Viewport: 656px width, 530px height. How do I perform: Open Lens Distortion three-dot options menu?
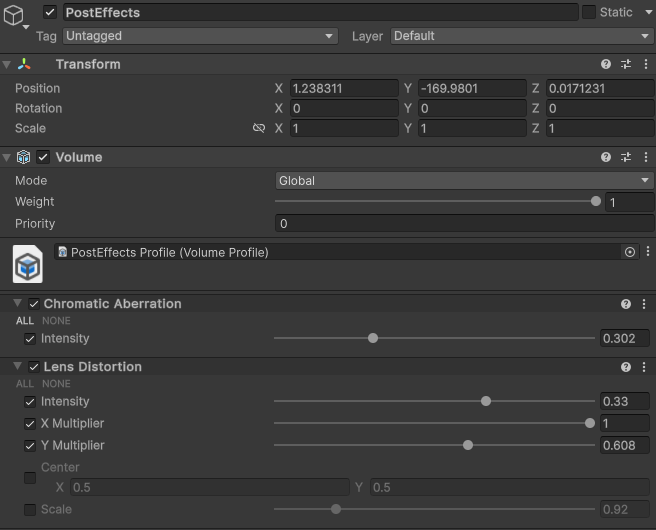[x=644, y=367]
